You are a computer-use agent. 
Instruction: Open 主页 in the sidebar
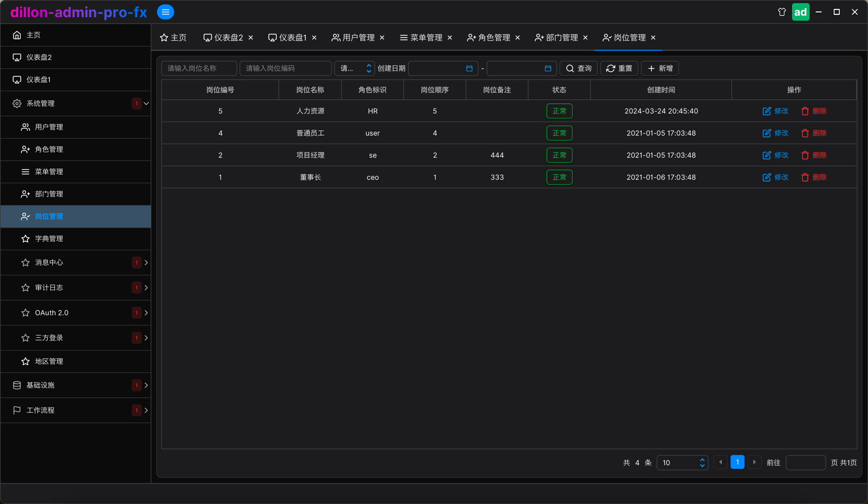(x=76, y=35)
